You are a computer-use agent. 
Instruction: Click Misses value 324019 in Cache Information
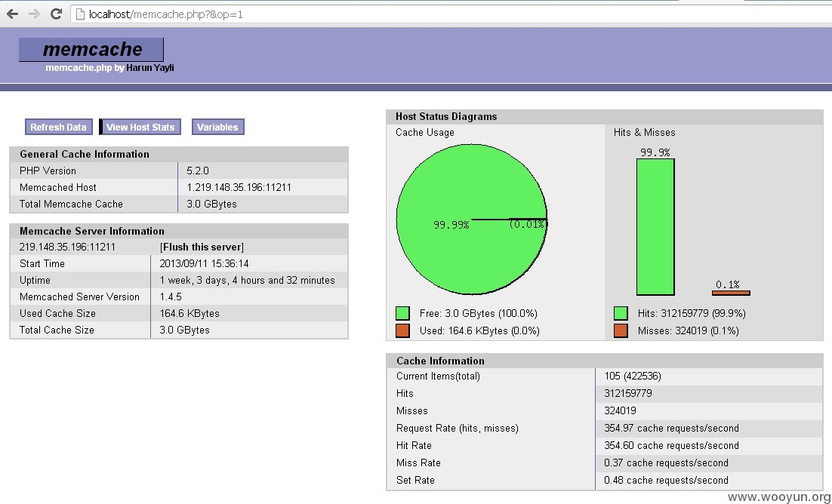point(621,410)
